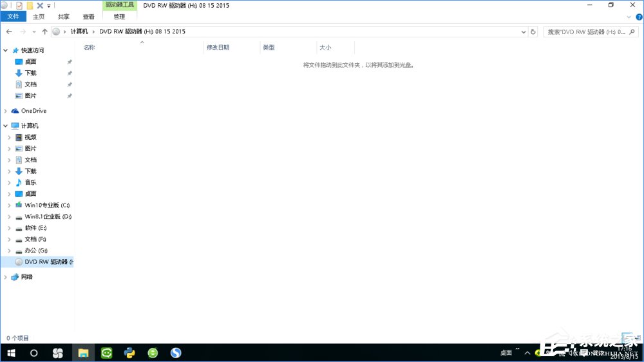Go up one folder level
This screenshot has width=644, height=362.
44,32
